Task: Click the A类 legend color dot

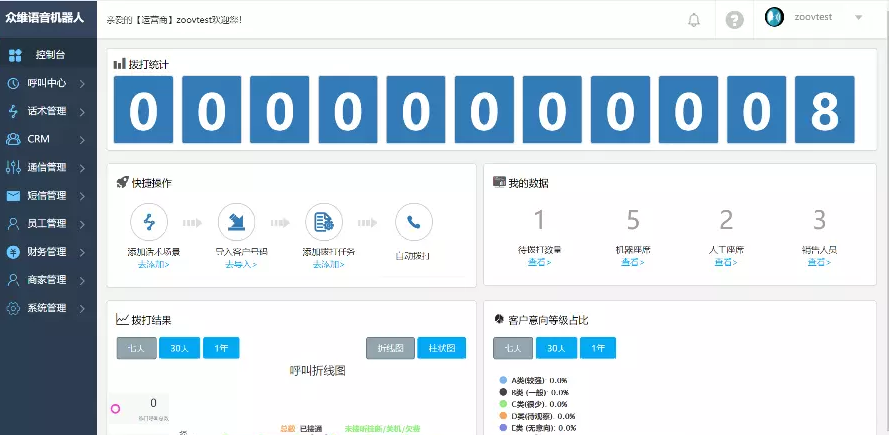Action: tap(502, 380)
